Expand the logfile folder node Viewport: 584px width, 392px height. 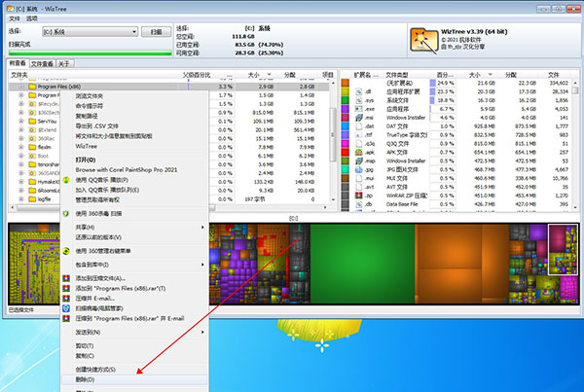pyautogui.click(x=22, y=196)
